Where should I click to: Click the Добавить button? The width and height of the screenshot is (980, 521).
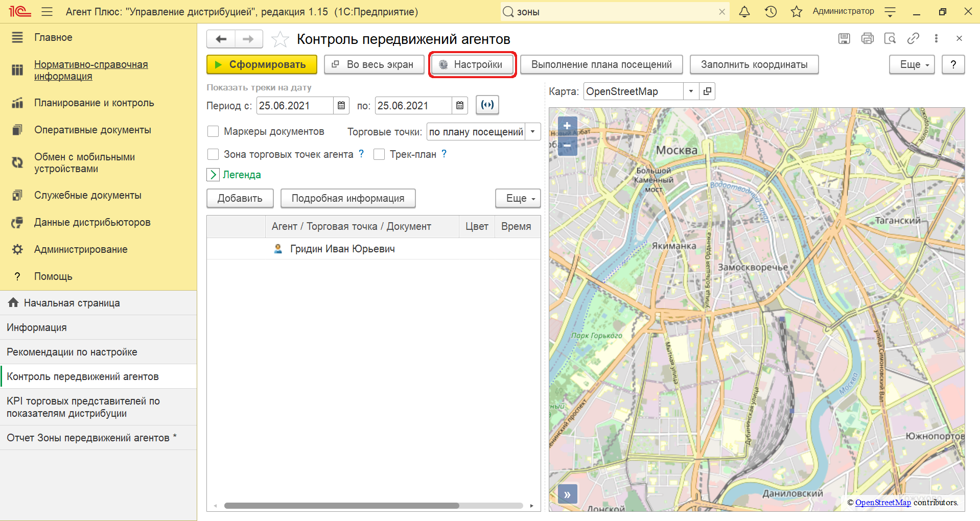[240, 198]
